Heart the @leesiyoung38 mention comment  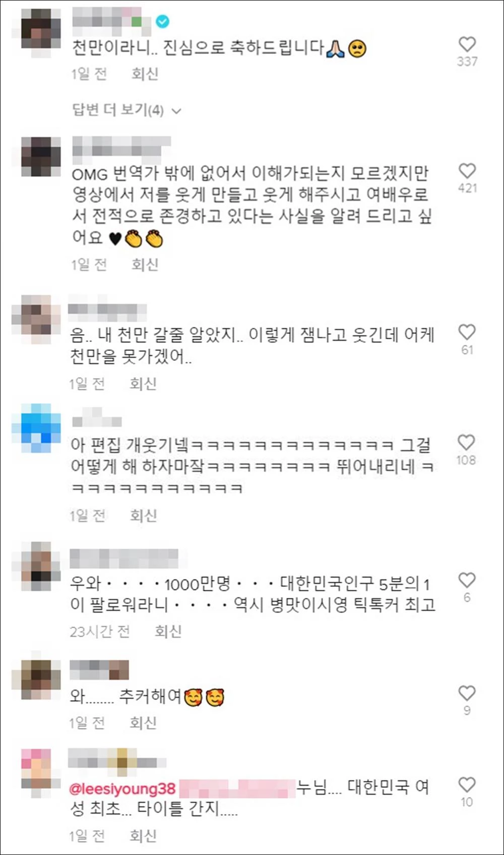[467, 784]
